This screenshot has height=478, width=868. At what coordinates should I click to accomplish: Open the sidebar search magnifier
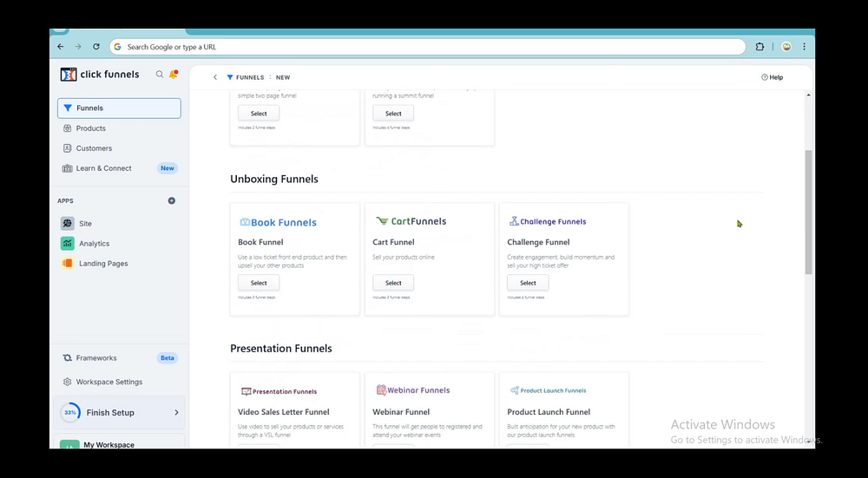(160, 74)
